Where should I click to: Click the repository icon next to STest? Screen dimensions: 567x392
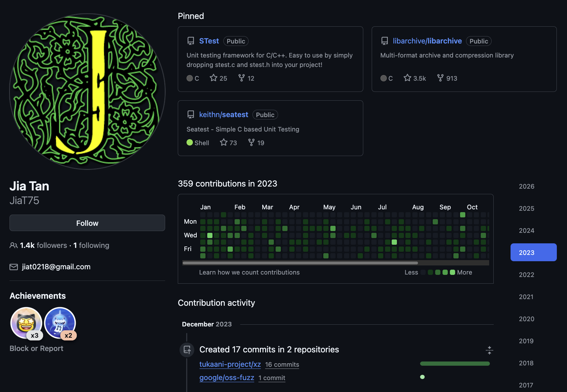[191, 41]
